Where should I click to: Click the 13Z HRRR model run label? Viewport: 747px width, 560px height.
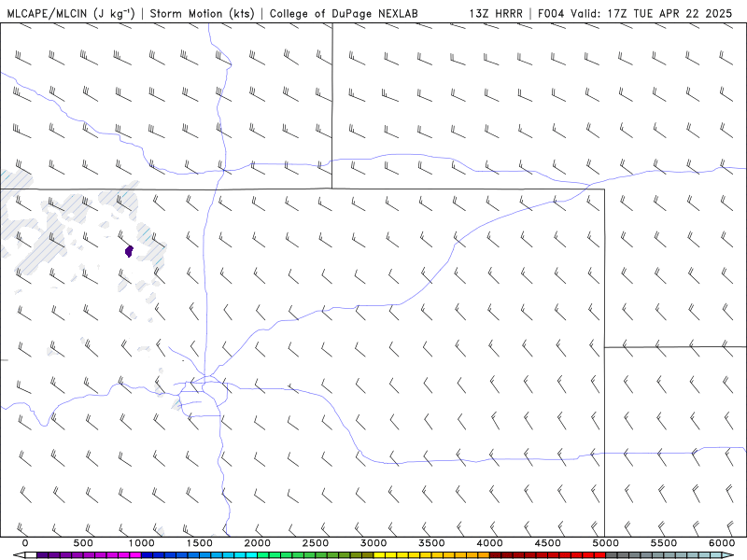[496, 13]
